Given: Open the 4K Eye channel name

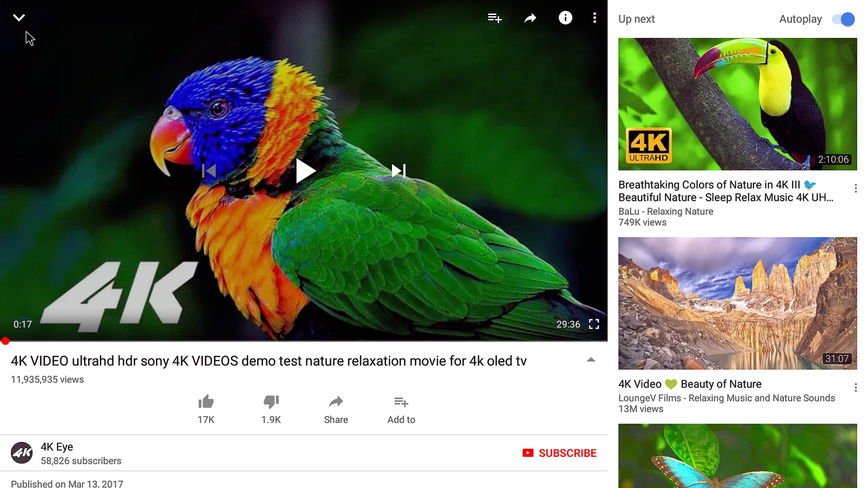Looking at the screenshot, I should [x=57, y=447].
